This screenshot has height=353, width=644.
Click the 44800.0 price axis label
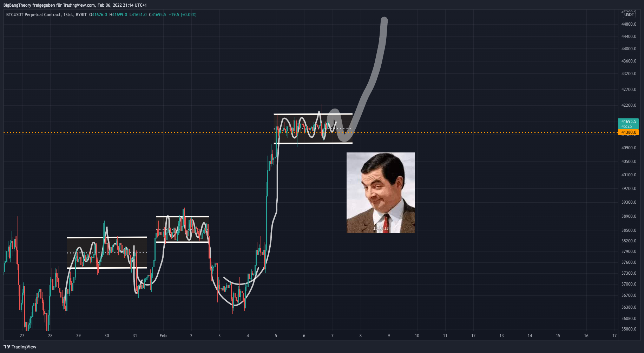pos(629,24)
